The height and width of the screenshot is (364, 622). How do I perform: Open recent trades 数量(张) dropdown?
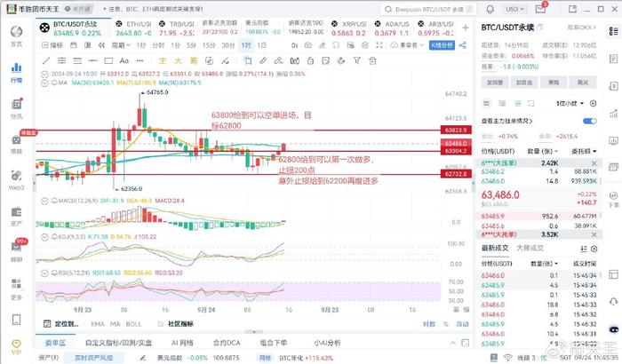click(x=544, y=264)
